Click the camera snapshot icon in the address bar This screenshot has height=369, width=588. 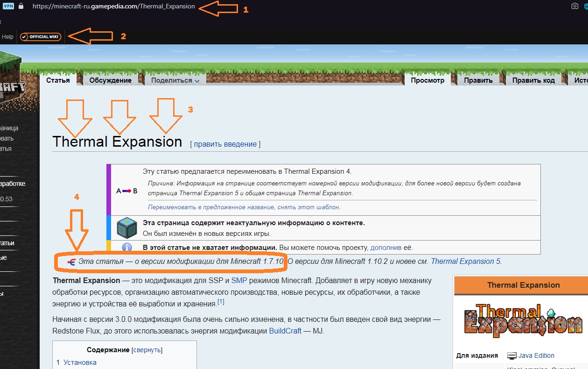(x=574, y=6)
